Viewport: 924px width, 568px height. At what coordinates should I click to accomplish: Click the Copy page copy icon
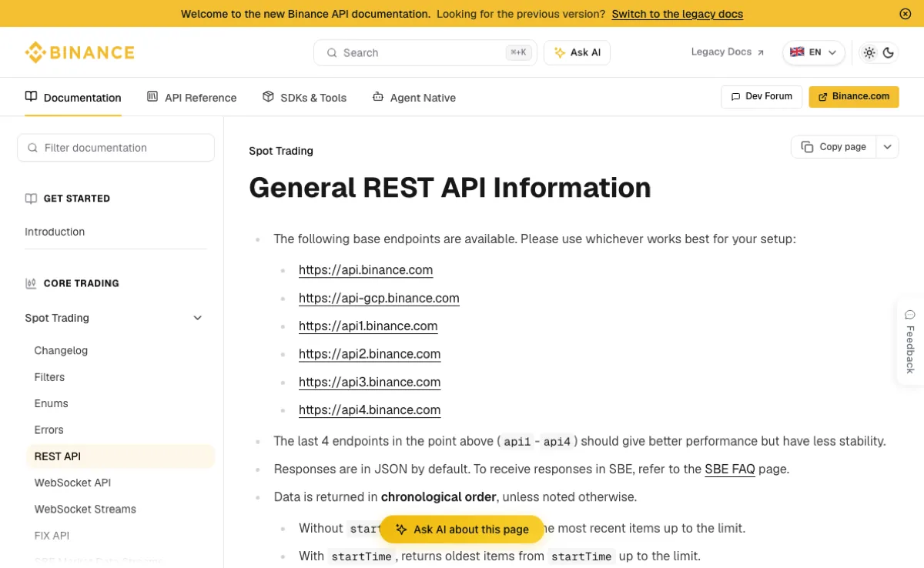pyautogui.click(x=807, y=147)
